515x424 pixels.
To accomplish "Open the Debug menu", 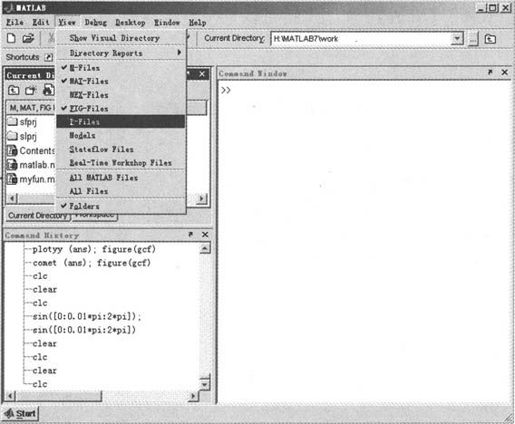I will (x=96, y=22).
